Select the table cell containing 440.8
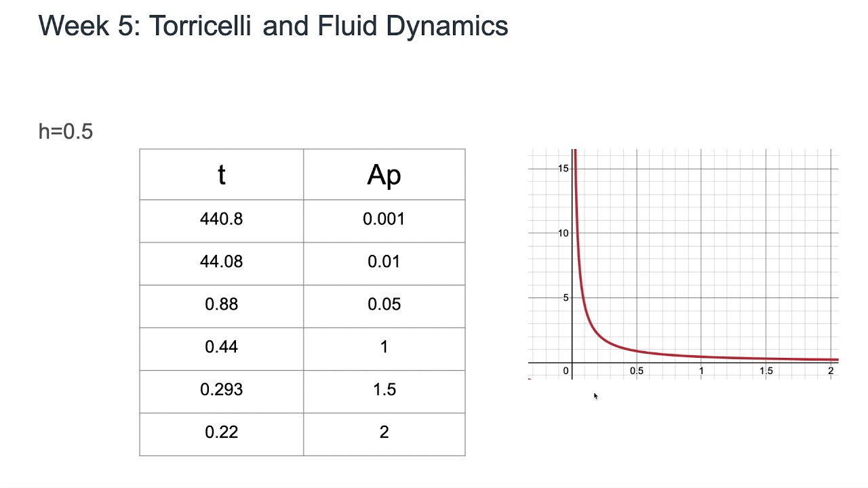868x488 pixels. pyautogui.click(x=221, y=219)
